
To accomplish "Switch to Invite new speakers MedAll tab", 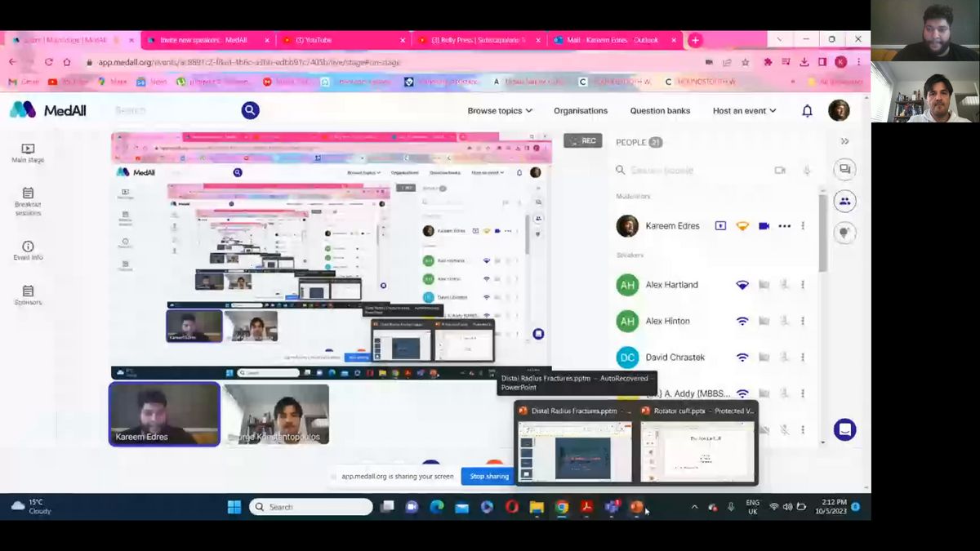I will [207, 39].
